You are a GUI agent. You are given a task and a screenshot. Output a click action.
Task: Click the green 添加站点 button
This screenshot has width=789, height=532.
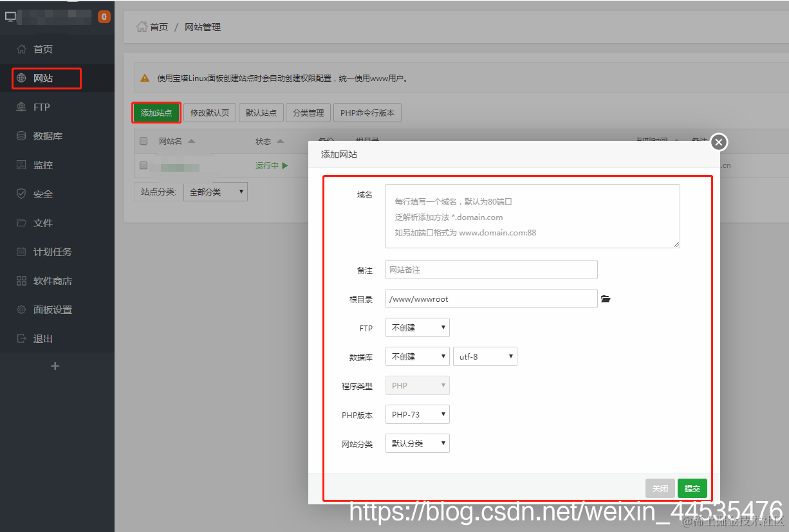pyautogui.click(x=156, y=113)
